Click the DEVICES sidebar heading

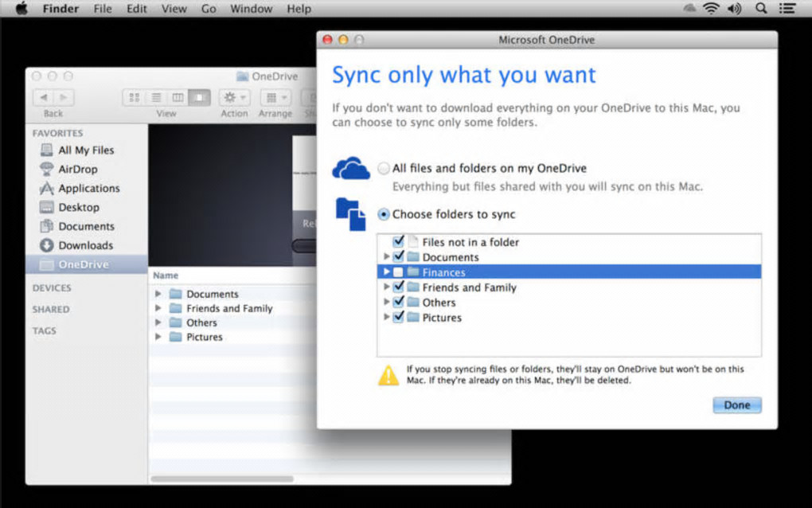click(52, 288)
